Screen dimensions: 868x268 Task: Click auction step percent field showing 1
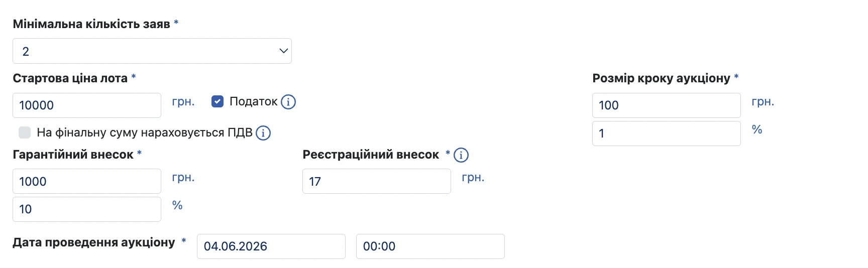click(667, 133)
